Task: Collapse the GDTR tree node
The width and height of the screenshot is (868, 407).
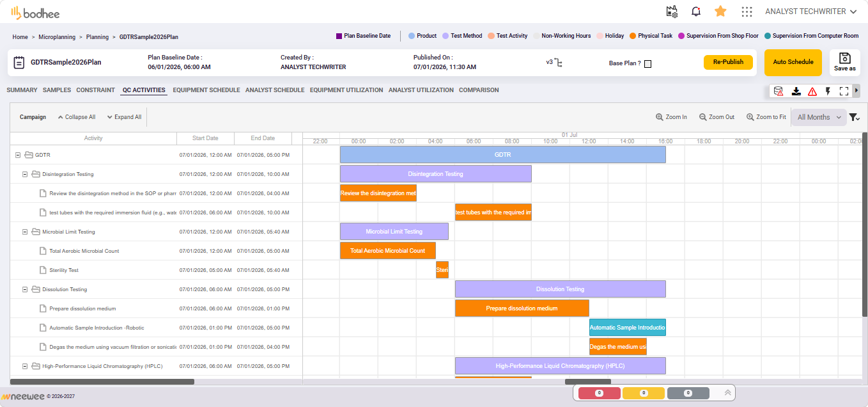Action: pyautogui.click(x=18, y=155)
